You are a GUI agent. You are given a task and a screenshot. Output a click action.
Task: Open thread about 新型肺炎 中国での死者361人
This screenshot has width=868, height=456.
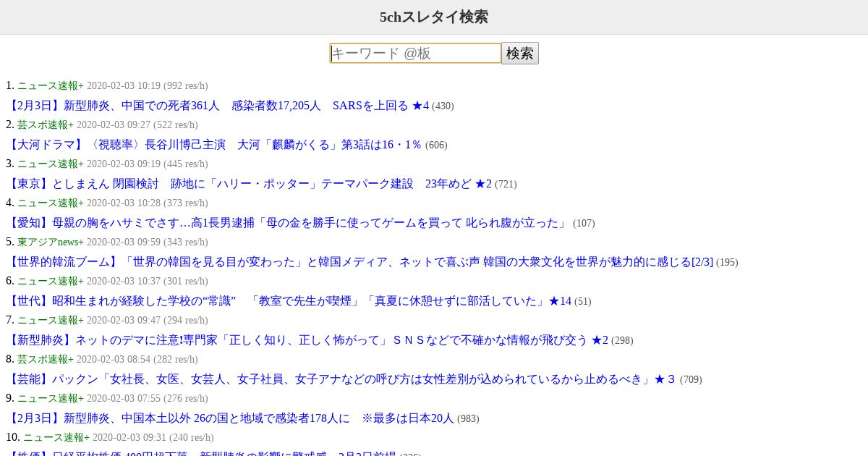point(217,106)
